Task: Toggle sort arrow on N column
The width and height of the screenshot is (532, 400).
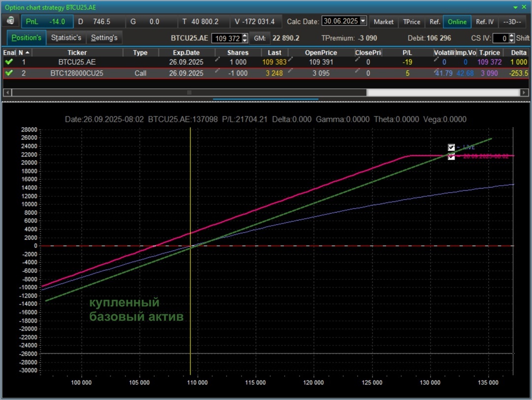Action: click(27, 53)
